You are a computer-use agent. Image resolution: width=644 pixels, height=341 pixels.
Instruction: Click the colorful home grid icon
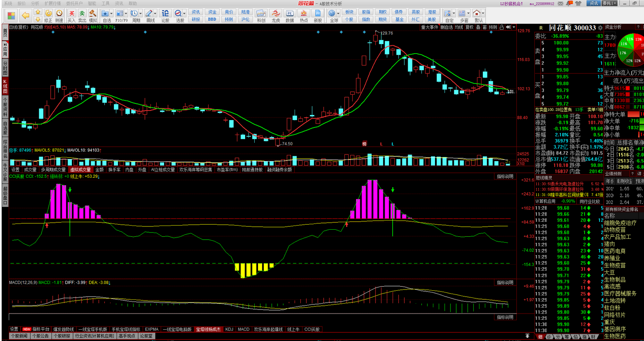12,16
